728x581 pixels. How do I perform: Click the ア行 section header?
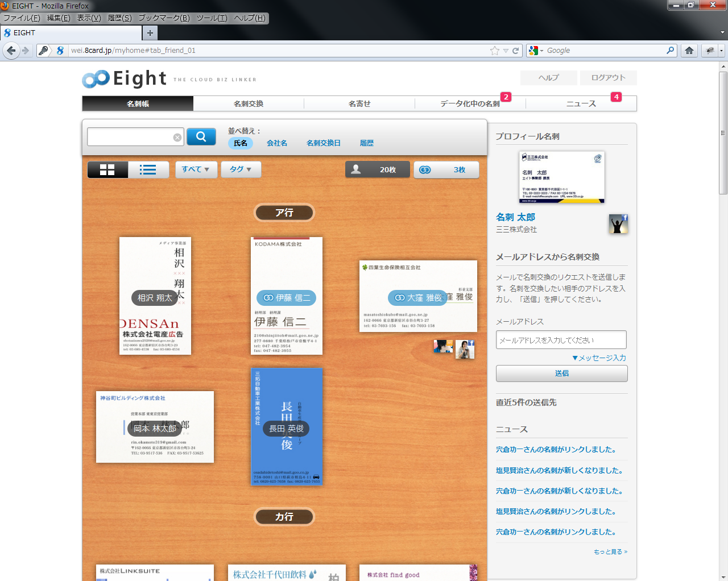[x=284, y=213]
